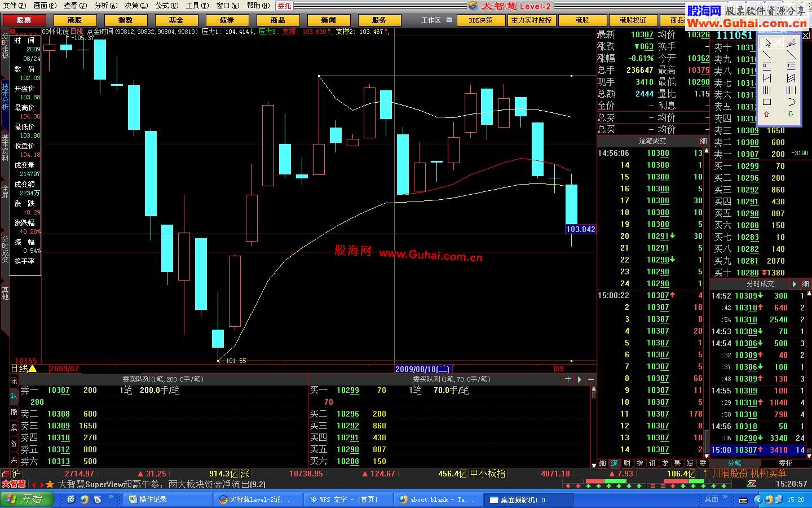Open the 公式 menu

click(x=166, y=6)
